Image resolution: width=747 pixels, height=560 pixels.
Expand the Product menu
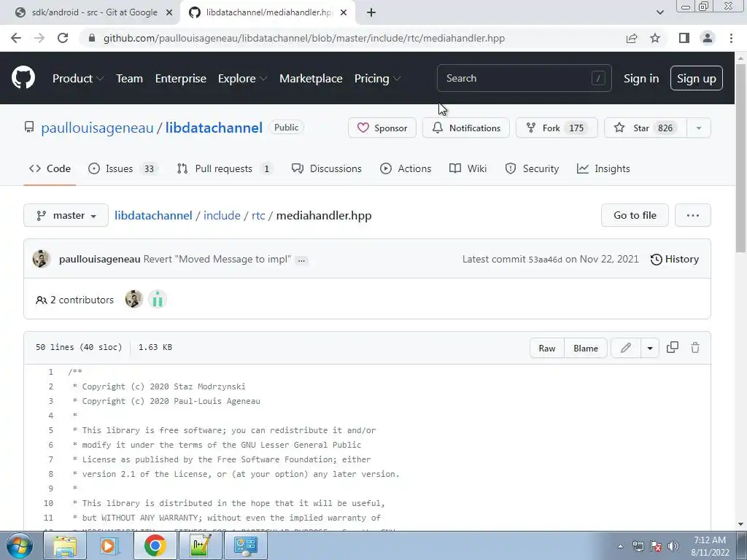tap(77, 78)
